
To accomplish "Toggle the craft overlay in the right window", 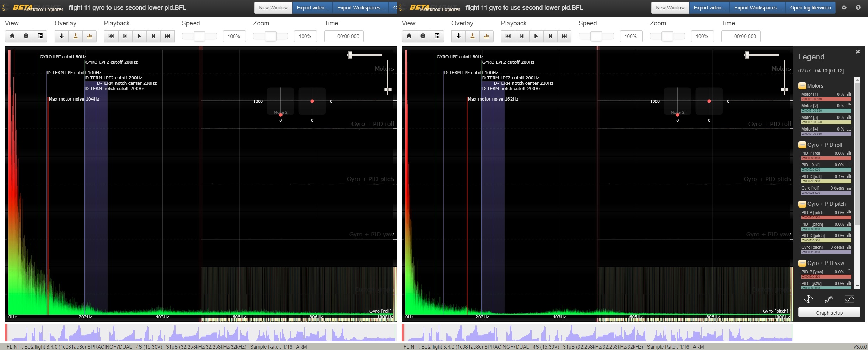I will tap(458, 36).
